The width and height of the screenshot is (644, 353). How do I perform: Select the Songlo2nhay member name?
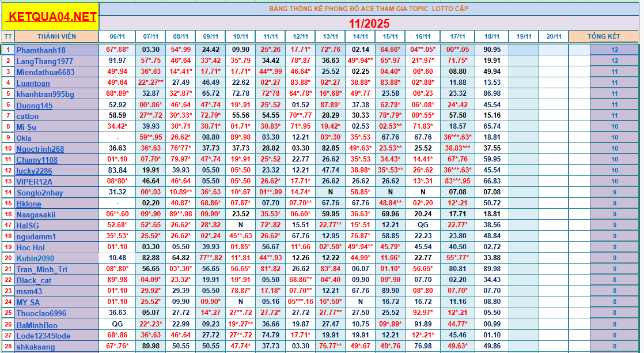pyautogui.click(x=40, y=193)
